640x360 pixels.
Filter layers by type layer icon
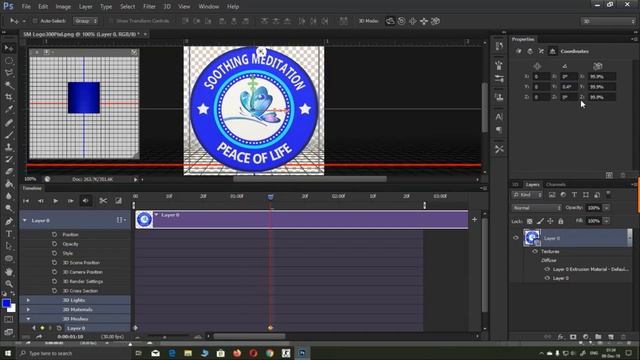(574, 195)
